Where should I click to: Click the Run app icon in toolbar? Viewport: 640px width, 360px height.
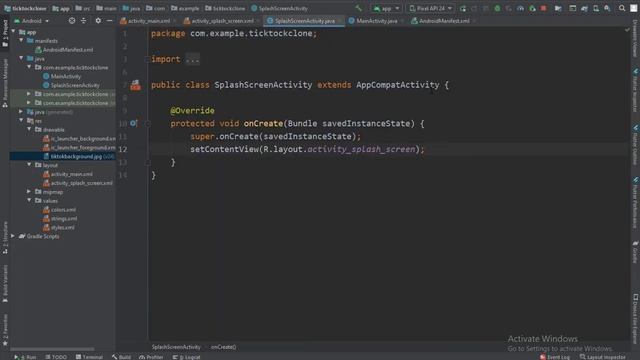[462, 8]
